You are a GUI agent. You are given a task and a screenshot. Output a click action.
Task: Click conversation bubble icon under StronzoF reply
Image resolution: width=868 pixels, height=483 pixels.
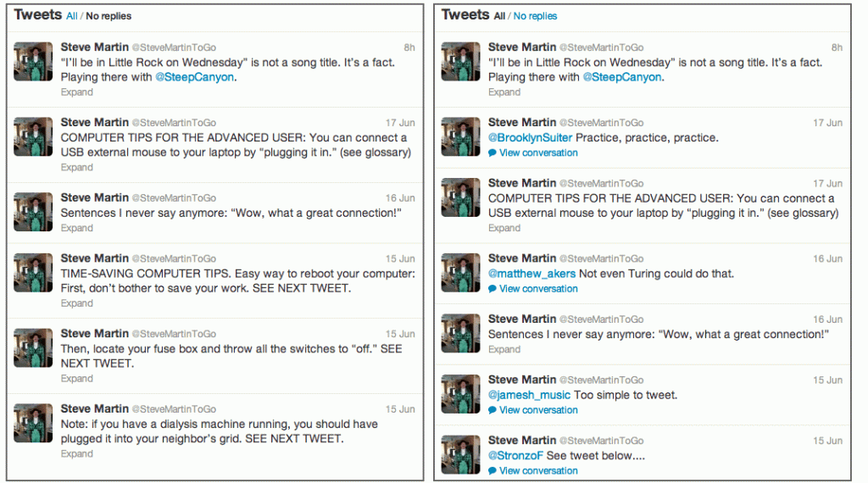[492, 471]
